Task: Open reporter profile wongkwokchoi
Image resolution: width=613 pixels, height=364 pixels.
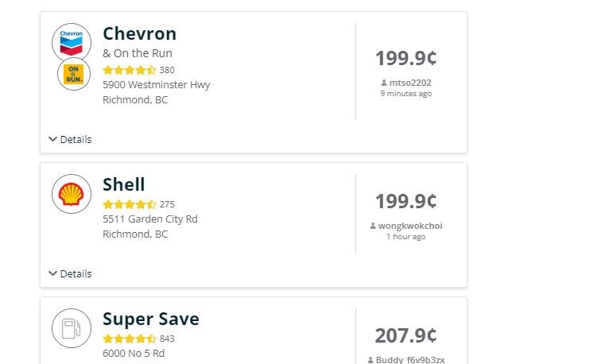Action: point(410,226)
